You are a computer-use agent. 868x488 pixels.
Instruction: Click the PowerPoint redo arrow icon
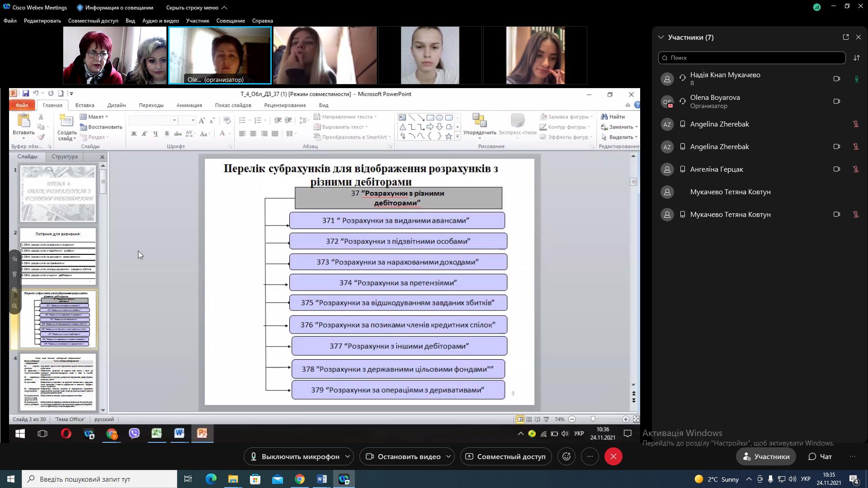pyautogui.click(x=51, y=94)
